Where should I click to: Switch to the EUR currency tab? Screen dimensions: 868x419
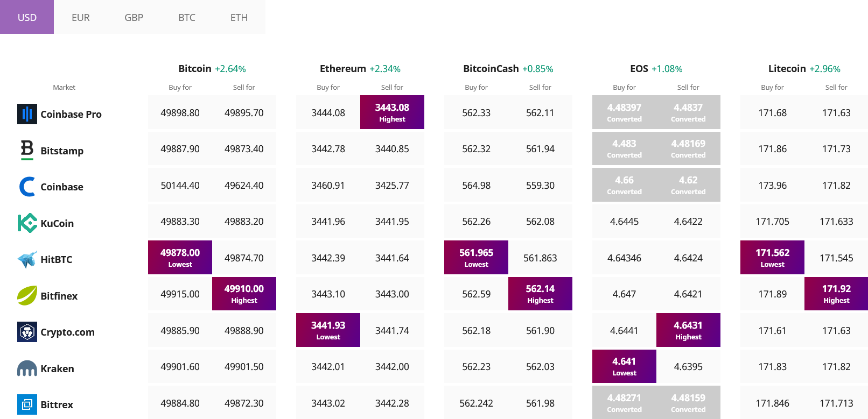point(81,17)
